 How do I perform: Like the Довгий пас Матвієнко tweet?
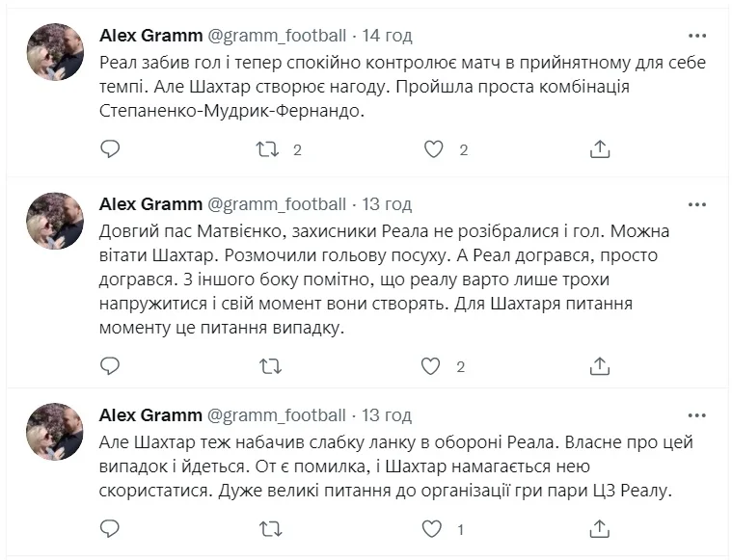pos(434,365)
